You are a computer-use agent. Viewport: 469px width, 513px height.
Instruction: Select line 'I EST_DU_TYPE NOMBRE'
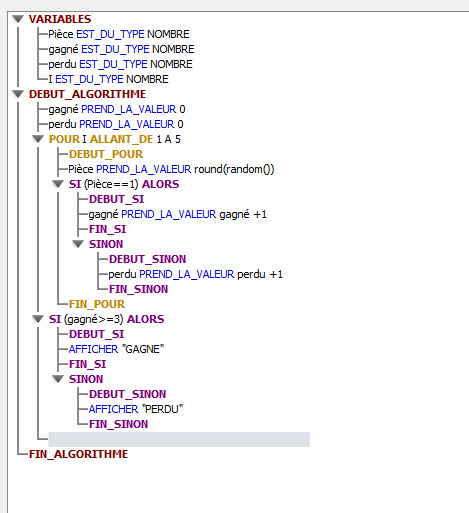[108, 79]
